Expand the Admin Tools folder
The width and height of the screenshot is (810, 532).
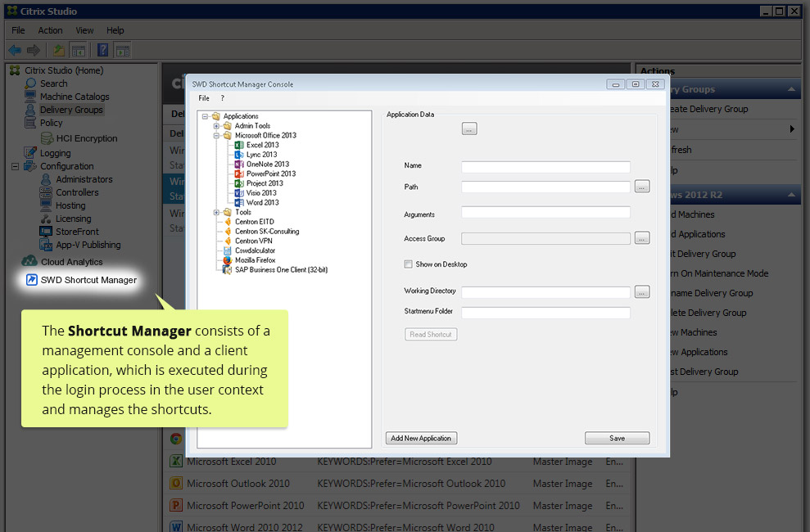216,125
